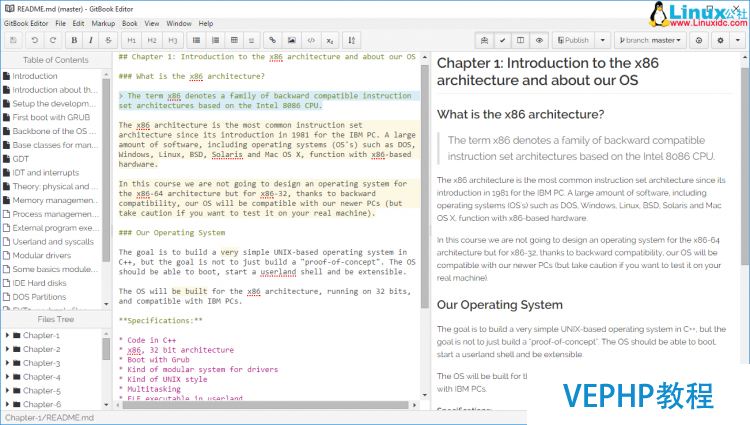Screen dimensions: 750x425
Task: Open the Publish options dropdown arrow
Action: click(603, 41)
